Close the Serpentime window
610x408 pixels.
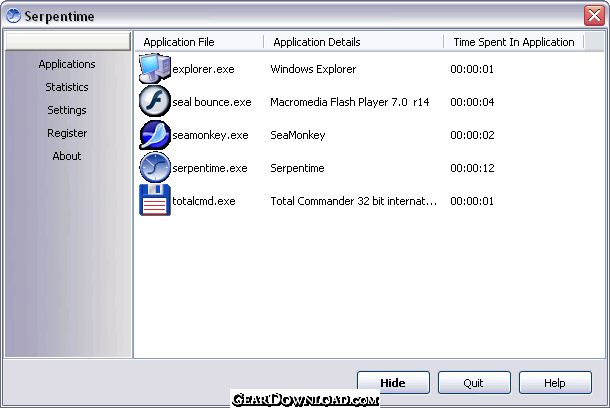click(x=594, y=16)
